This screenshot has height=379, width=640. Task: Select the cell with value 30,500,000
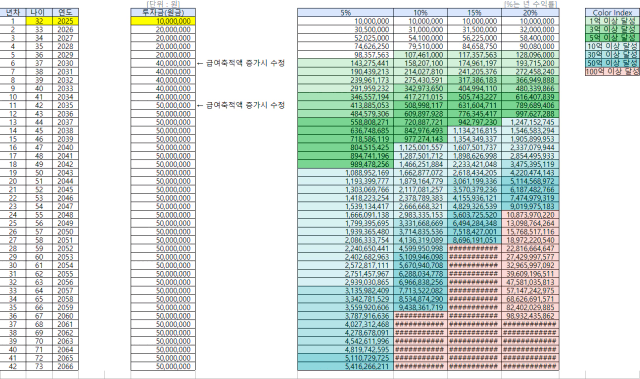[x=345, y=29]
